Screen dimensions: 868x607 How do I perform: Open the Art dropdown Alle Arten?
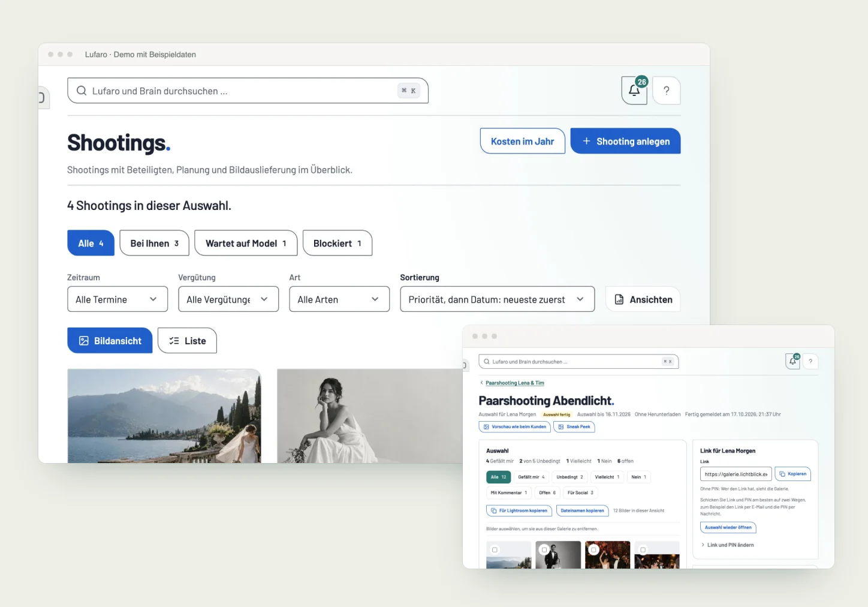339,299
